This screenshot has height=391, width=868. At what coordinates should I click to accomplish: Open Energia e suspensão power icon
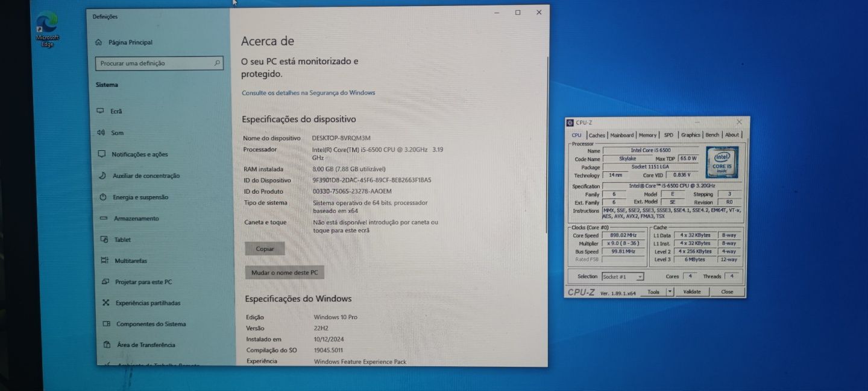tap(102, 197)
